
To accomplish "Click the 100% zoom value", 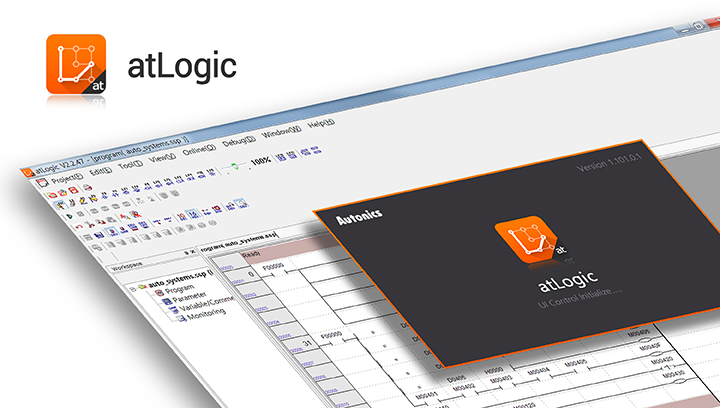I will point(260,161).
